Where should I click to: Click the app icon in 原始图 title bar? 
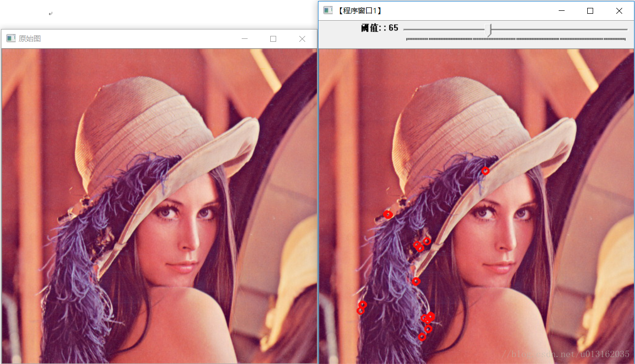pyautogui.click(x=11, y=38)
